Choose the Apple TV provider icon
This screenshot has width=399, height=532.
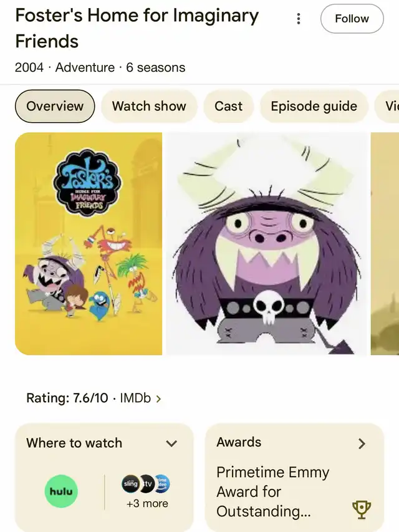click(147, 483)
